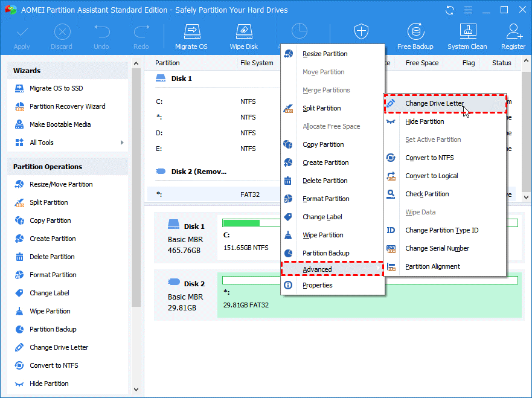Screen dimensions: 532x398
Task: Click the Discard toolbar icon
Action: pyautogui.click(x=62, y=35)
